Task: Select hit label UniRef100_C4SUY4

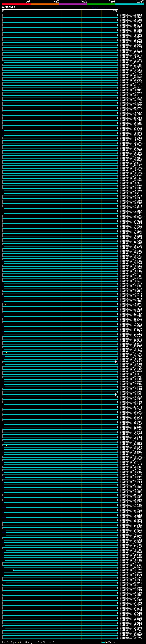Action: pos(131,608)
